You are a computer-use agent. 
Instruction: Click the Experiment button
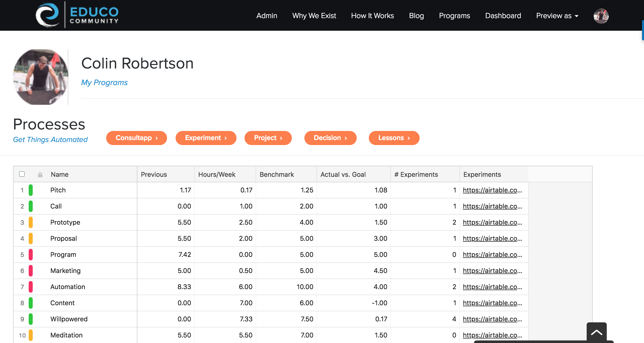[206, 138]
